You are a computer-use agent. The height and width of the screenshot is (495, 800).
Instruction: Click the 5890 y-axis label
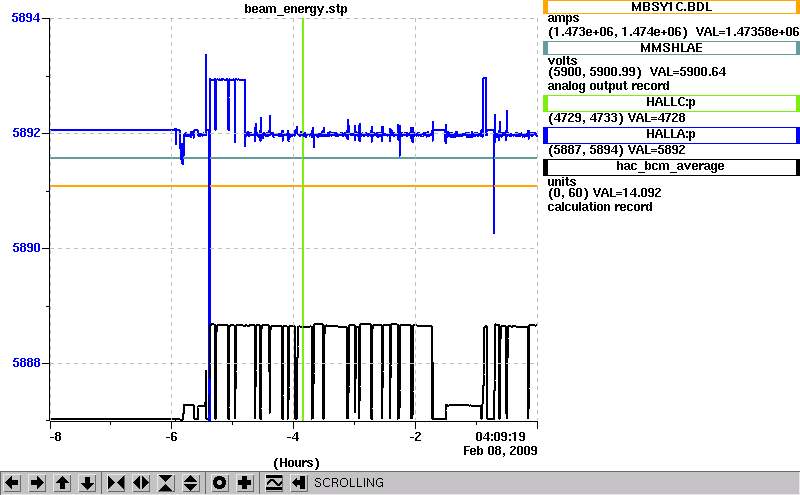coord(26,248)
